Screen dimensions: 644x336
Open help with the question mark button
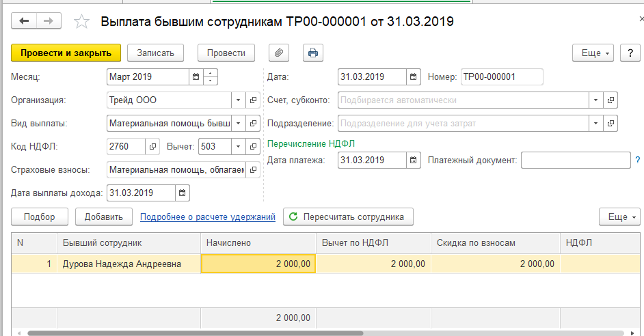630,53
